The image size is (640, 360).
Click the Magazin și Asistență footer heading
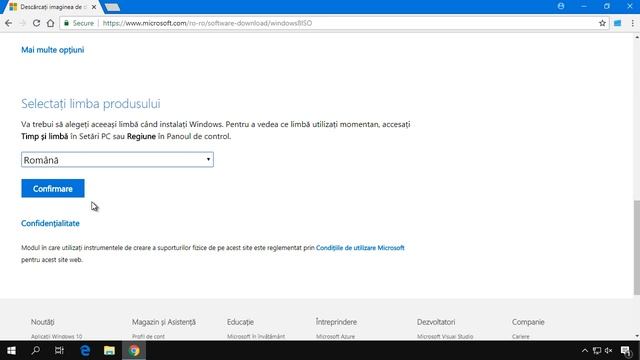(x=164, y=322)
